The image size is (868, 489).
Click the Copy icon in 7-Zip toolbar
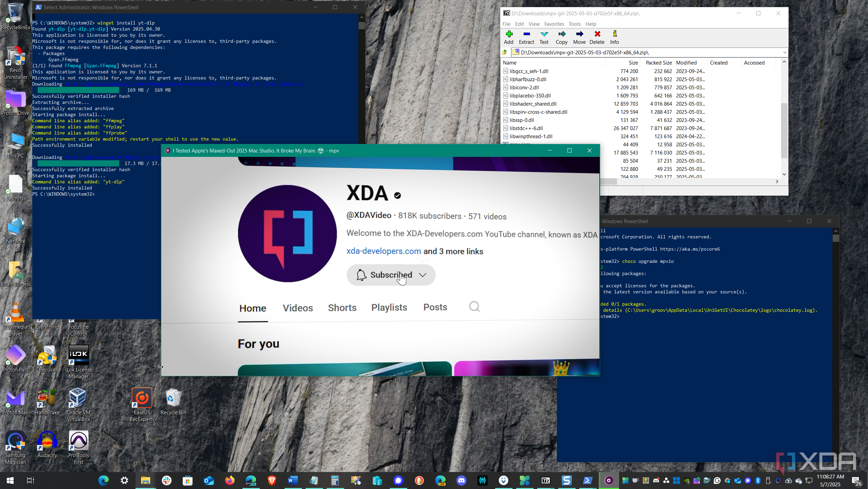click(562, 37)
